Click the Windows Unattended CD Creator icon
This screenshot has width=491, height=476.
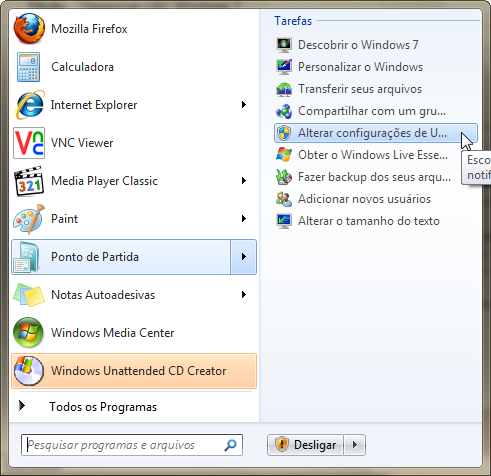(x=28, y=371)
